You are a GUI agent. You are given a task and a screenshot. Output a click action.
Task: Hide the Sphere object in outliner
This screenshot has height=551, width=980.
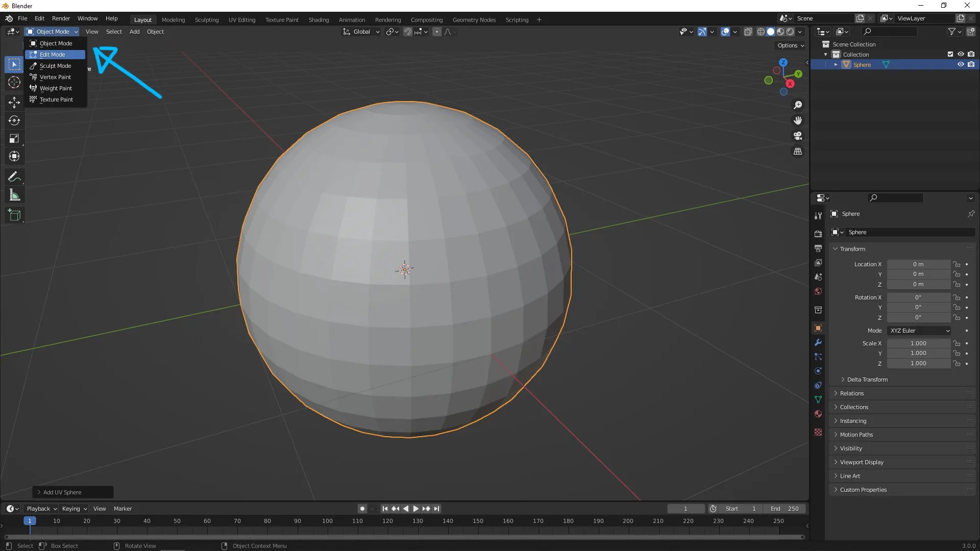click(961, 65)
